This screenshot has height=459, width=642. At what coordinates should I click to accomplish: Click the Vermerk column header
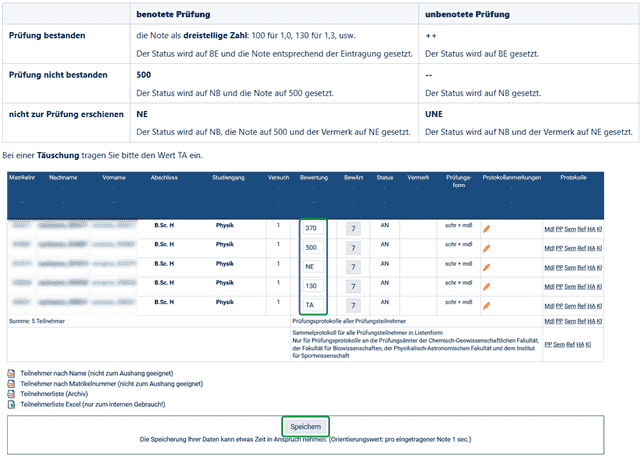[x=418, y=178]
